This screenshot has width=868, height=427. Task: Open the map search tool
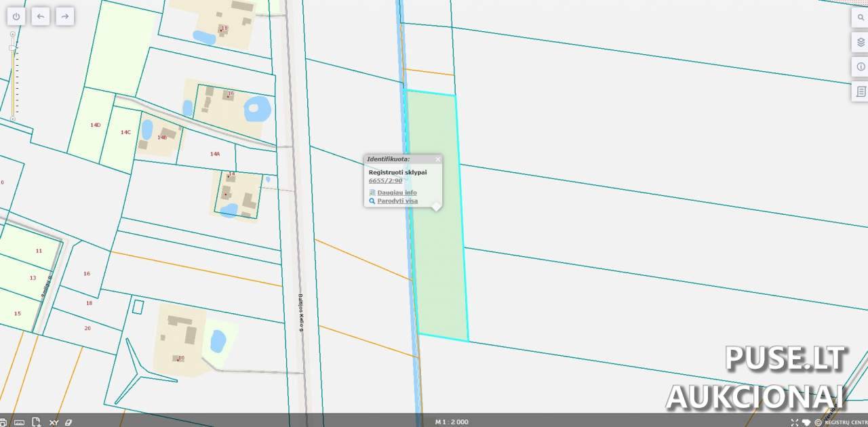pyautogui.click(x=861, y=18)
